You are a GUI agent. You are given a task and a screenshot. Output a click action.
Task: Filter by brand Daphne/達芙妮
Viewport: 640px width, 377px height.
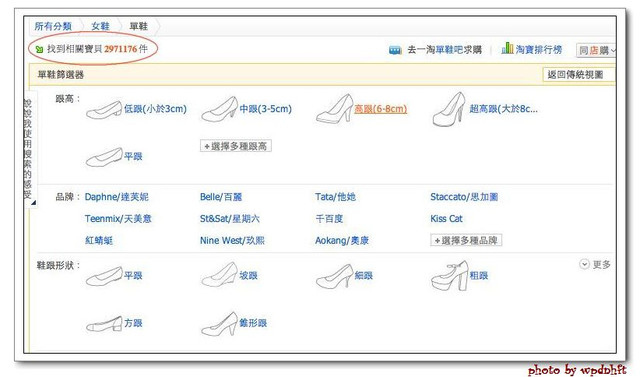[x=117, y=197]
